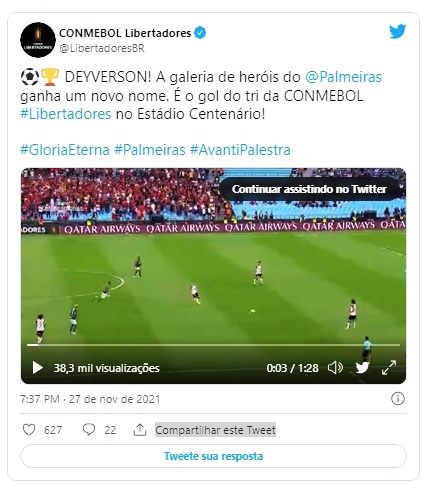Click Tweete sua resposta button

213,456
